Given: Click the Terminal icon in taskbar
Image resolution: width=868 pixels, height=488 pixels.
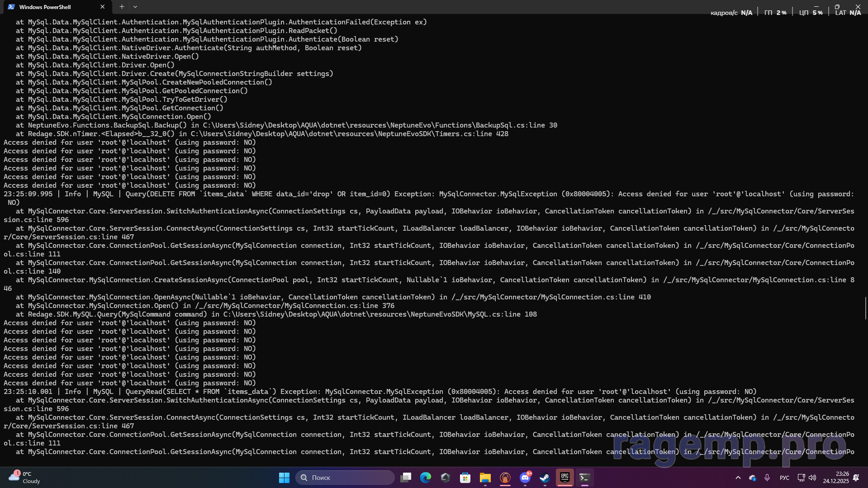Looking at the screenshot, I should click(584, 478).
